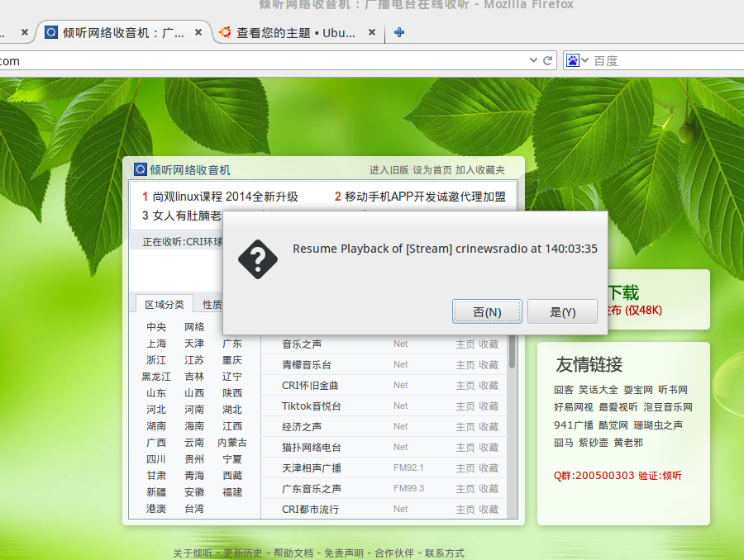744x560 pixels.
Task: Open ad link 尚观linux课程 2014全新升级
Action: click(x=226, y=197)
